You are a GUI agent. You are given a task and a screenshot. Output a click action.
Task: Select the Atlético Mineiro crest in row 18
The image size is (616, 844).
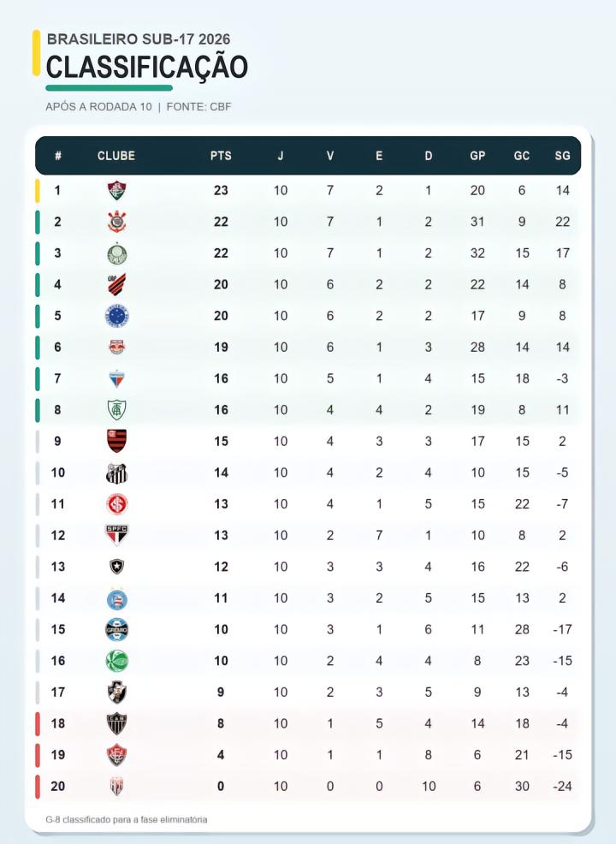[x=116, y=723]
